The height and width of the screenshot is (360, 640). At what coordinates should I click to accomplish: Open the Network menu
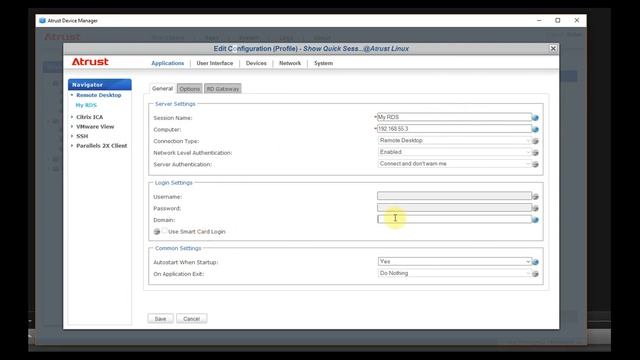(x=290, y=63)
